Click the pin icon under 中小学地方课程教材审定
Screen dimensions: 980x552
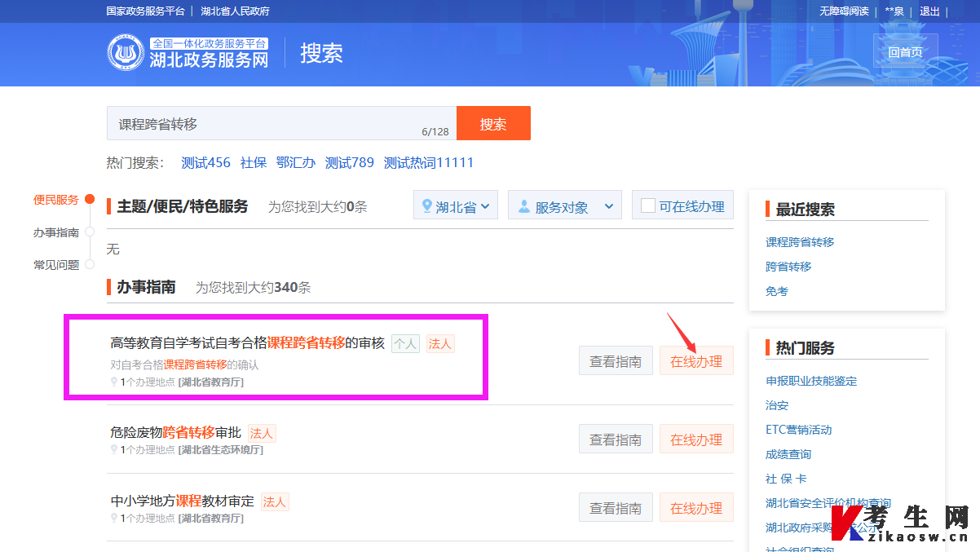[114, 519]
